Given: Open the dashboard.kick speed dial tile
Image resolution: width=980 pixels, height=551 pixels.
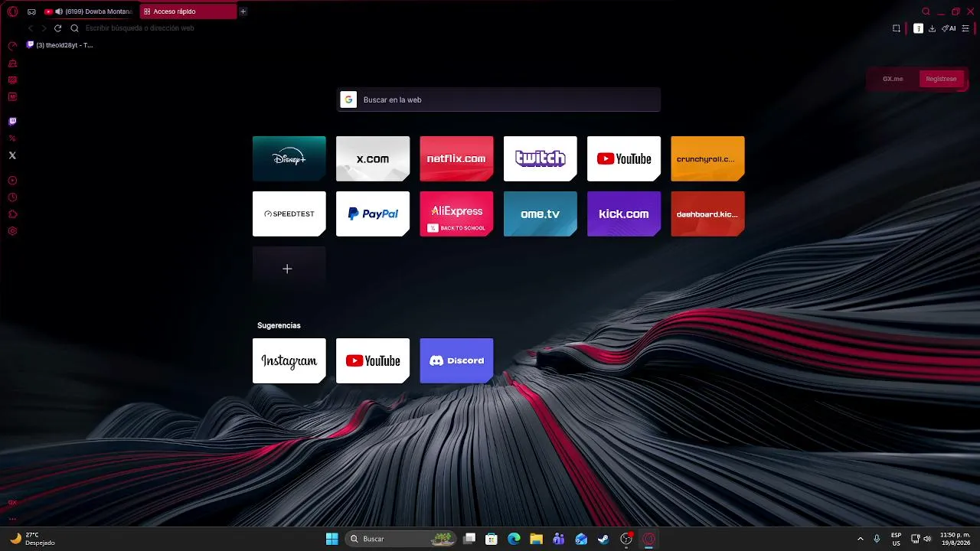Looking at the screenshot, I should pyautogui.click(x=707, y=214).
